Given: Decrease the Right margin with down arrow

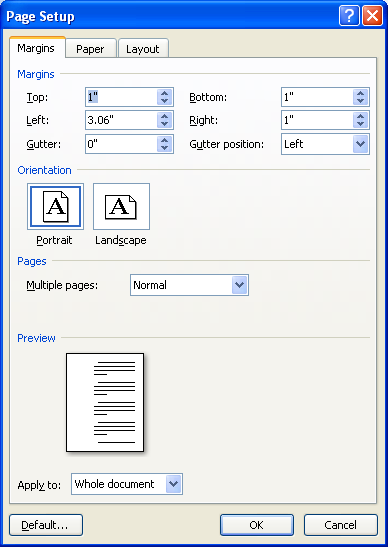Looking at the screenshot, I should 360,124.
